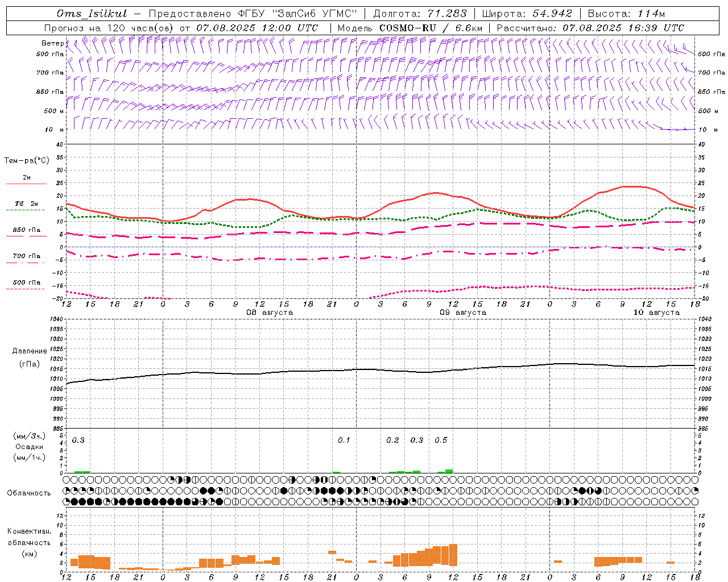
Task: Click the Ветер panel label
Action: click(x=53, y=43)
